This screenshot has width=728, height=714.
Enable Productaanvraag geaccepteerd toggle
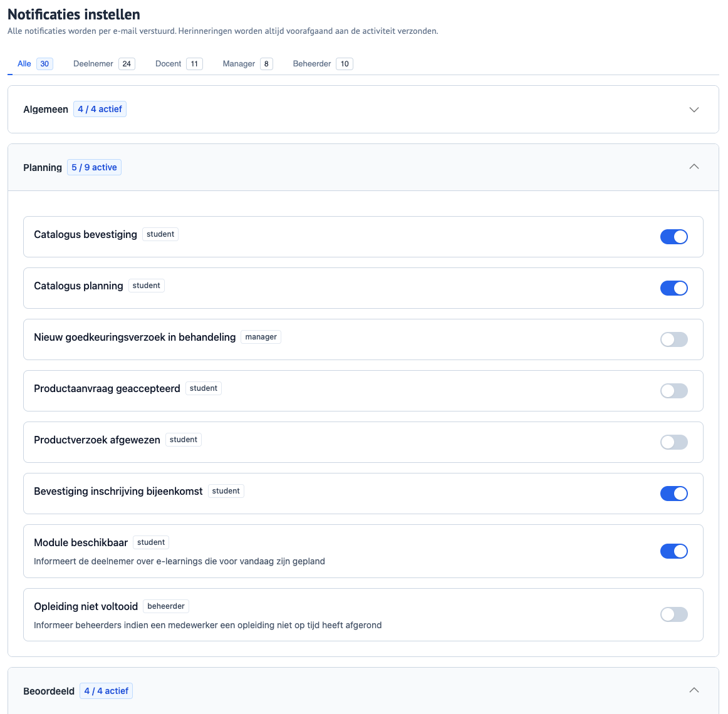coord(673,391)
